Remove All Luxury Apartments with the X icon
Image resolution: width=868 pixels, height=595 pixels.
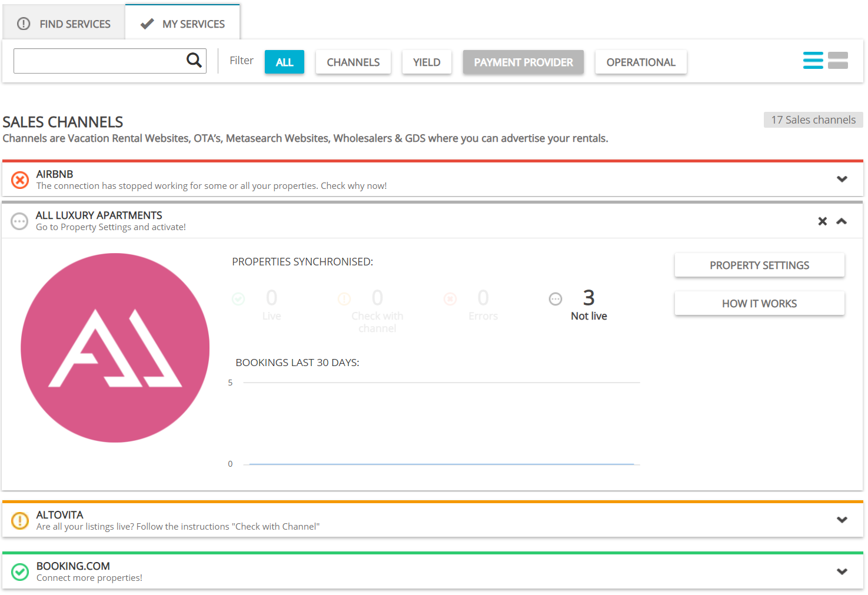click(823, 221)
